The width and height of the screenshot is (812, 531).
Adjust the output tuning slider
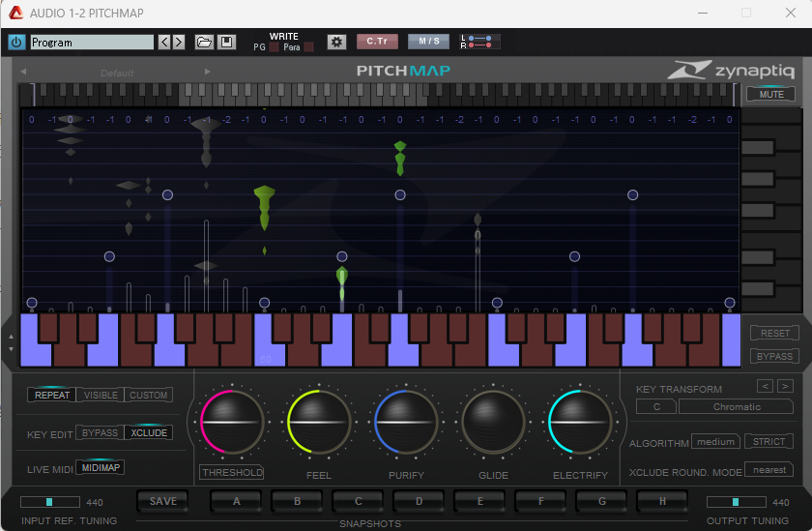pyautogui.click(x=736, y=501)
